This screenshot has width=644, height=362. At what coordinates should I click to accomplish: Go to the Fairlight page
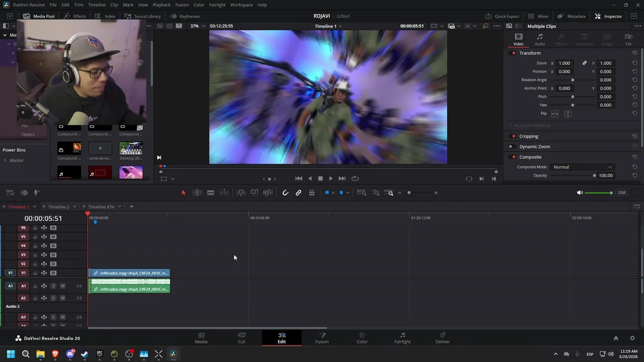[x=403, y=338]
